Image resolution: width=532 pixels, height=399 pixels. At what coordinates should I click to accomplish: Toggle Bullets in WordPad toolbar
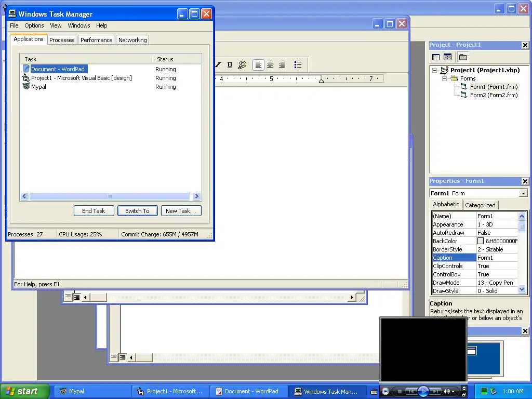click(298, 65)
